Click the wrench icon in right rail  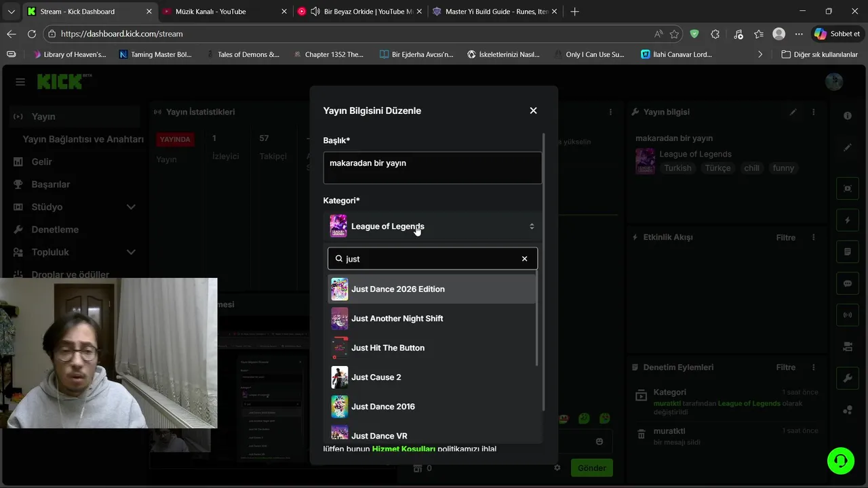[847, 378]
